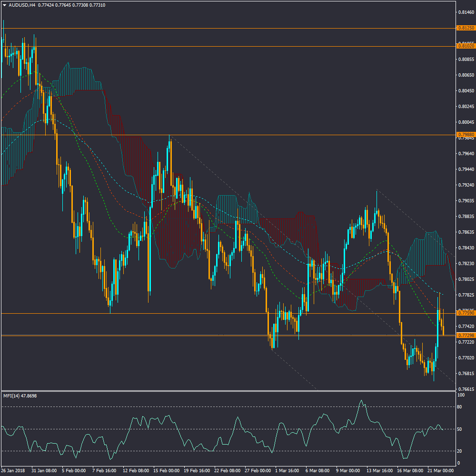The height and width of the screenshot is (476, 476).
Task: Click the 0.81460 price scale label
Action: pos(465,12)
